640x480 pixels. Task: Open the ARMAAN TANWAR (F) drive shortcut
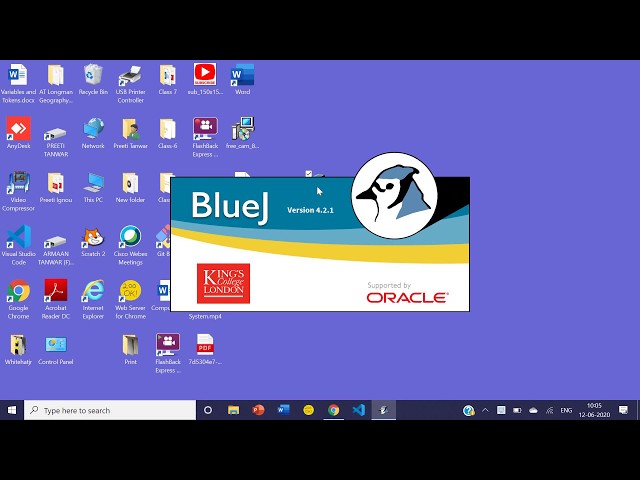pos(56,249)
